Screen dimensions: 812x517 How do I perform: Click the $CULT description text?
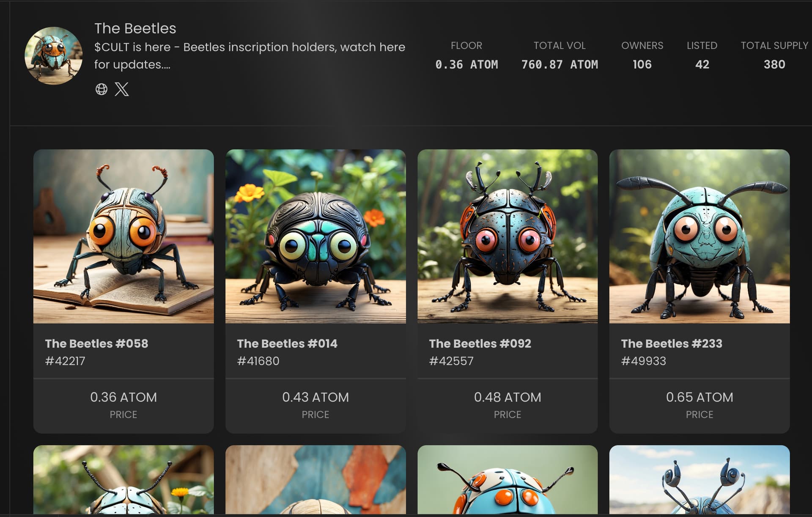(x=250, y=55)
